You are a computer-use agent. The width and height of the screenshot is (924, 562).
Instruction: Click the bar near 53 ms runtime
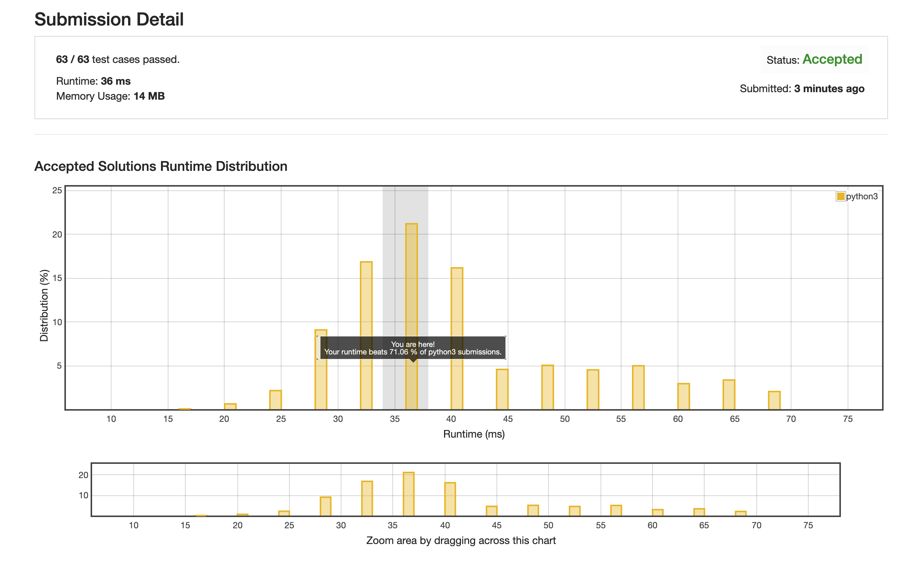[593, 389]
